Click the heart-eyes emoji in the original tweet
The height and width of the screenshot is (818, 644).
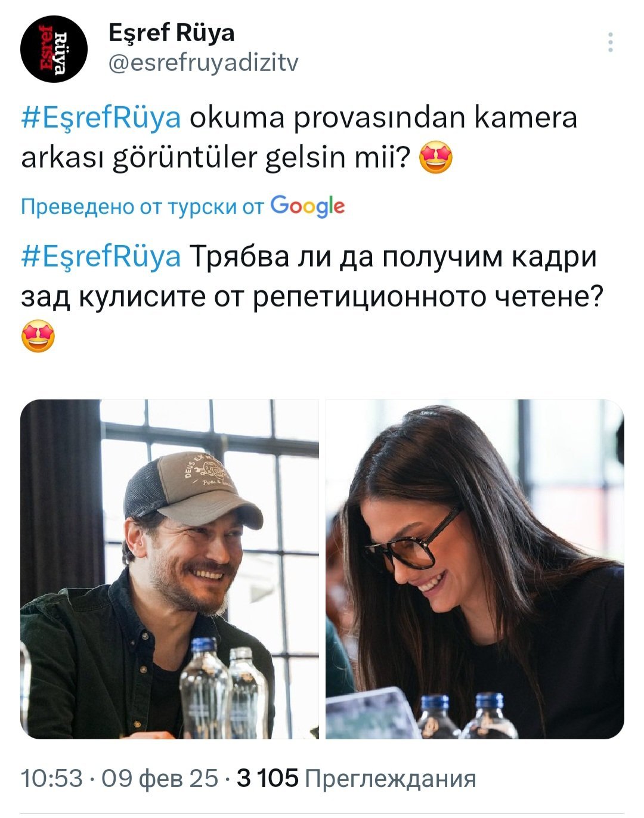pos(436,159)
